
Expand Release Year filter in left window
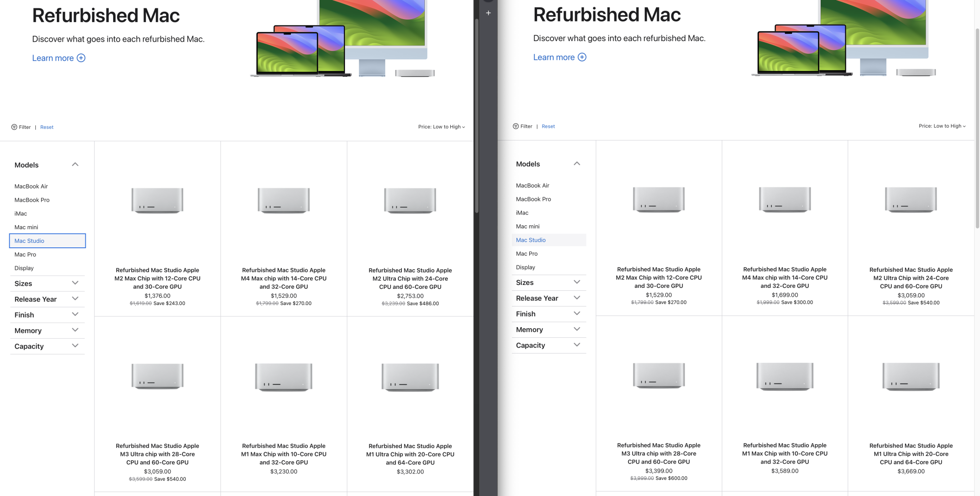[47, 299]
